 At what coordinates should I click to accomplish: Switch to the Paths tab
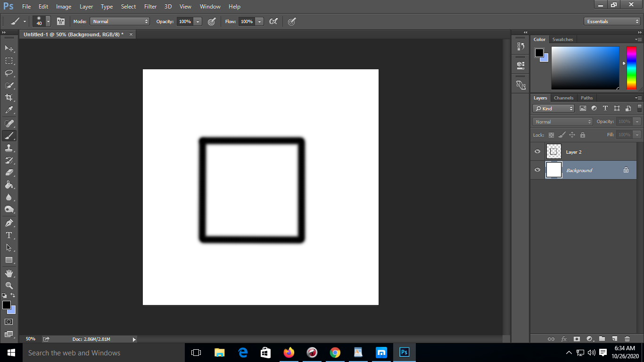(587, 98)
